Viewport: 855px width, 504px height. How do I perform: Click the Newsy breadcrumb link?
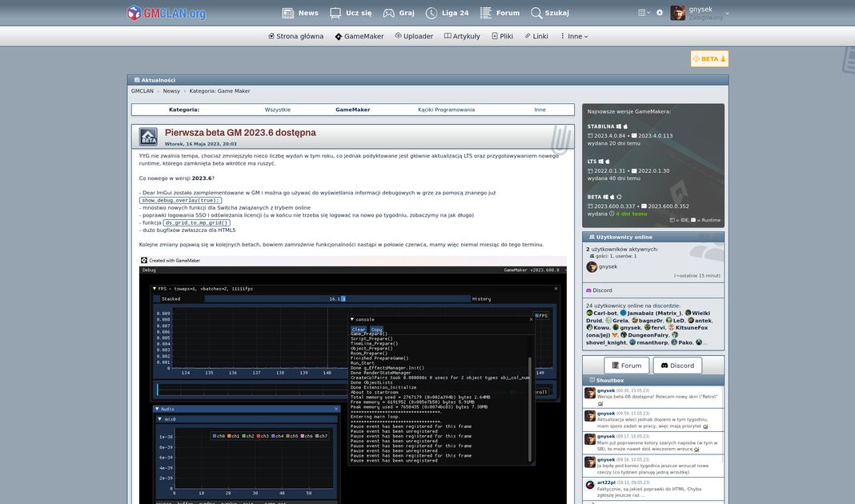pyautogui.click(x=171, y=91)
